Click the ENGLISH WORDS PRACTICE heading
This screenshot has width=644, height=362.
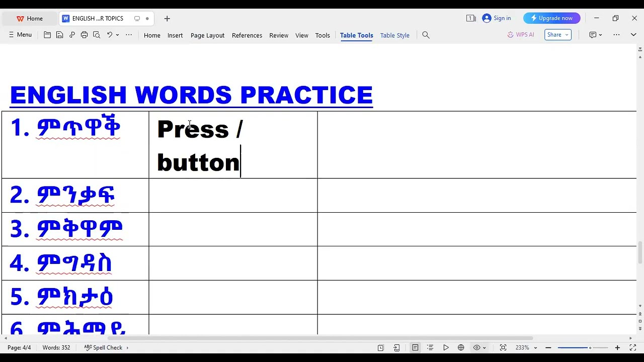[191, 95]
